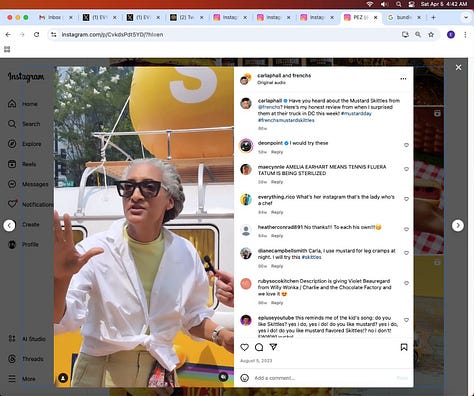The height and width of the screenshot is (396, 474).
Task: Like deonpoint's comment
Action: tap(406, 145)
